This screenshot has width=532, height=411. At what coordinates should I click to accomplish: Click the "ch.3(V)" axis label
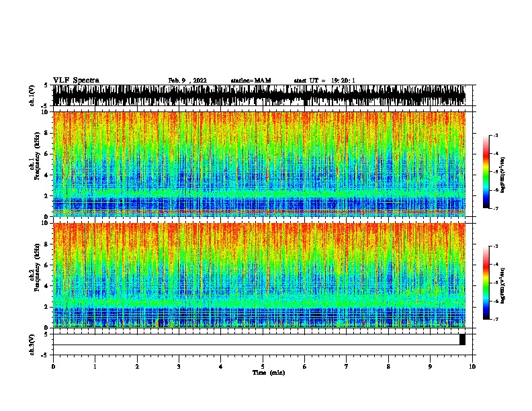pos(32,345)
